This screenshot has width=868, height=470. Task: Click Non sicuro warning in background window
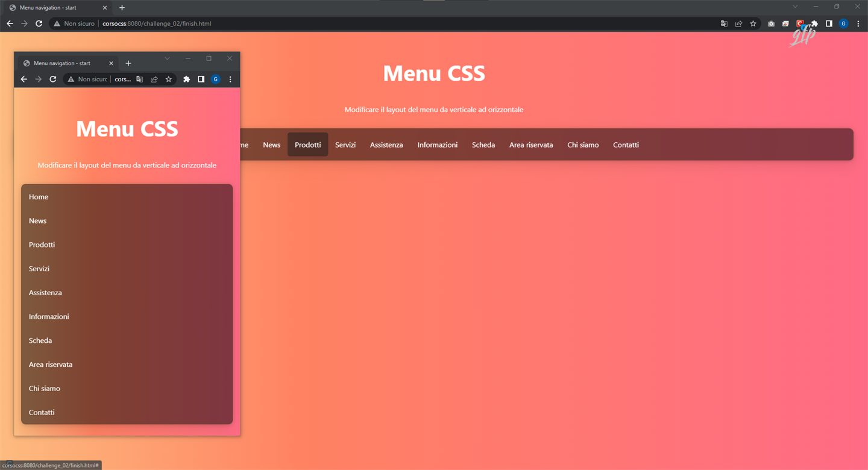(x=74, y=23)
